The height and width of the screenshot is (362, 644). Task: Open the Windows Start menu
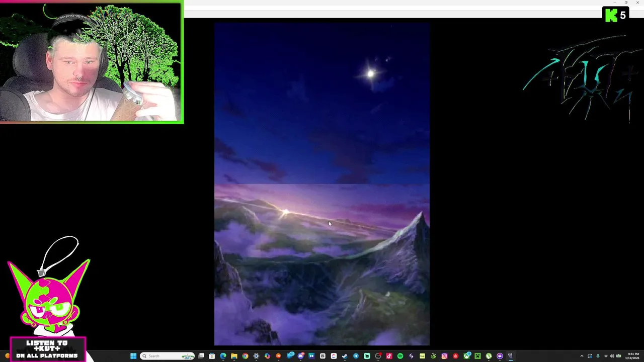pyautogui.click(x=133, y=356)
